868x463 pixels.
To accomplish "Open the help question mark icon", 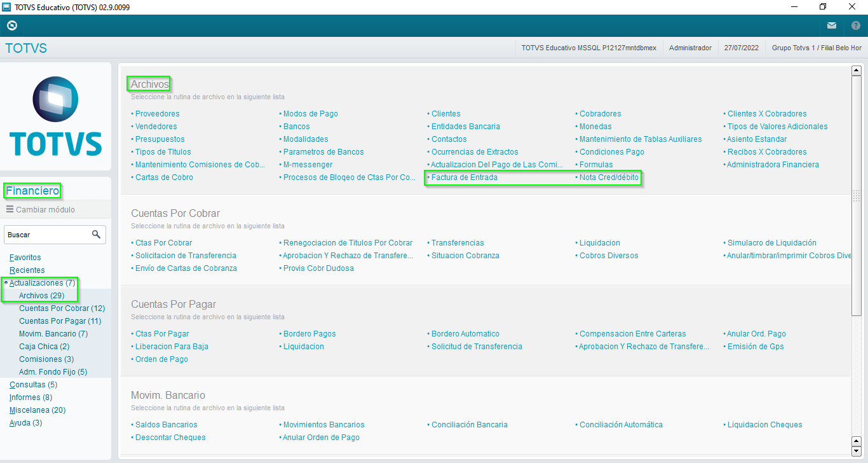I will (x=855, y=25).
